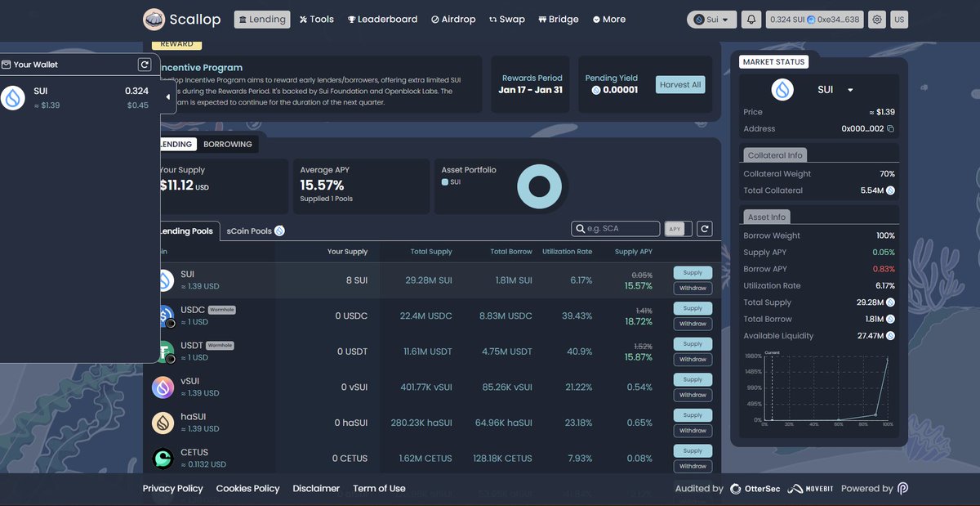The width and height of the screenshot is (980, 506).
Task: Collapse the wallet panel with side arrow
Action: tap(167, 97)
